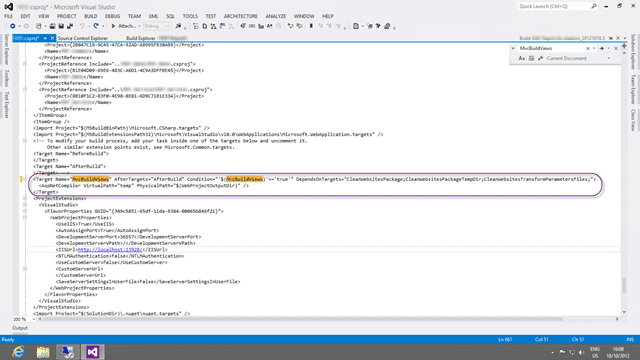Open the Server Explorer side tab
Screen dimensions: 640x360
(6, 49)
